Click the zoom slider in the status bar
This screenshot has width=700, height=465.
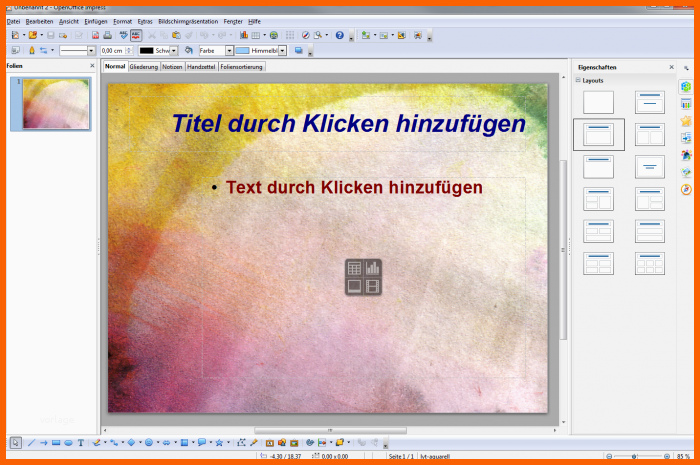638,456
